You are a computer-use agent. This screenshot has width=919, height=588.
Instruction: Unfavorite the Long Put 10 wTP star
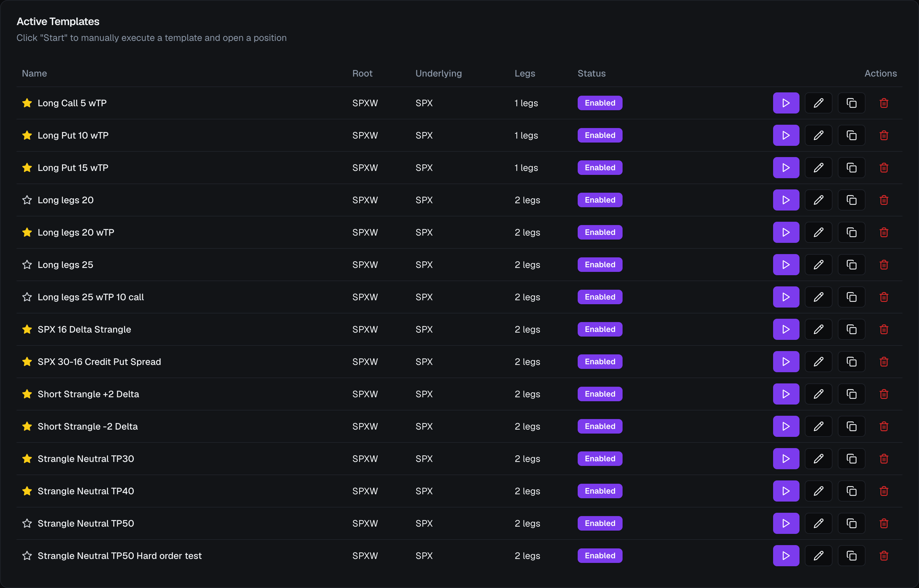coord(27,135)
